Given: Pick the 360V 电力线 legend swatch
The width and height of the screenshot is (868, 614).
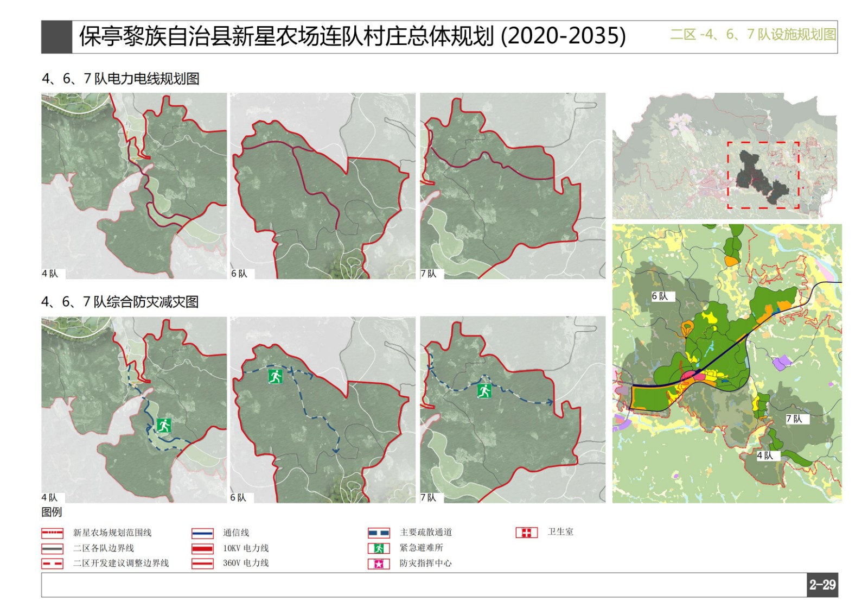Looking at the screenshot, I should [x=202, y=564].
